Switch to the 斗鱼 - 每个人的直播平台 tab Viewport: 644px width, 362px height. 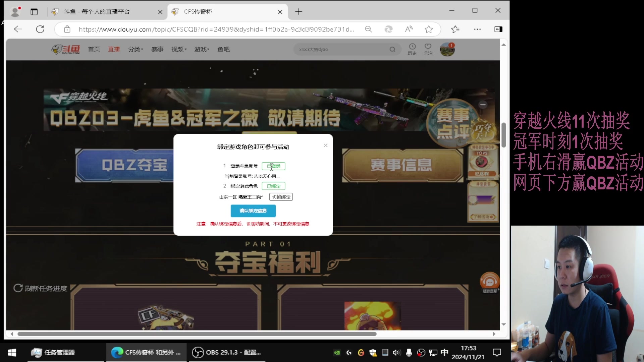point(107,12)
